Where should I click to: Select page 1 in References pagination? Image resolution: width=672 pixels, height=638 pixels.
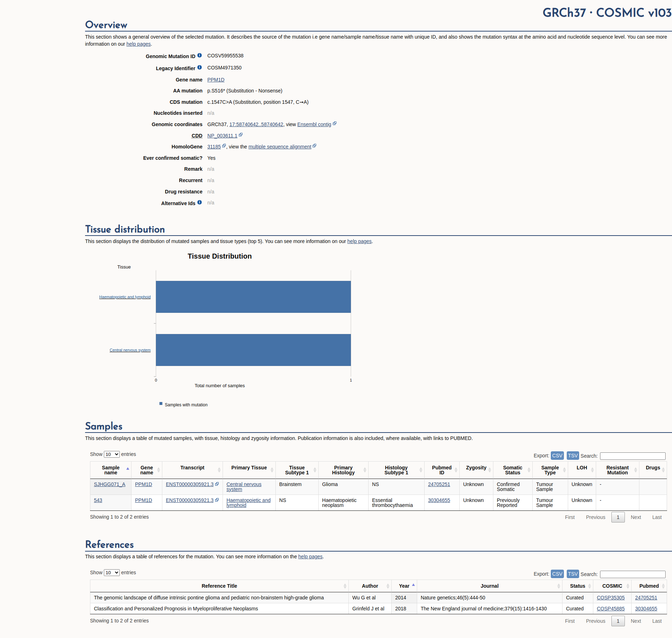coord(618,621)
